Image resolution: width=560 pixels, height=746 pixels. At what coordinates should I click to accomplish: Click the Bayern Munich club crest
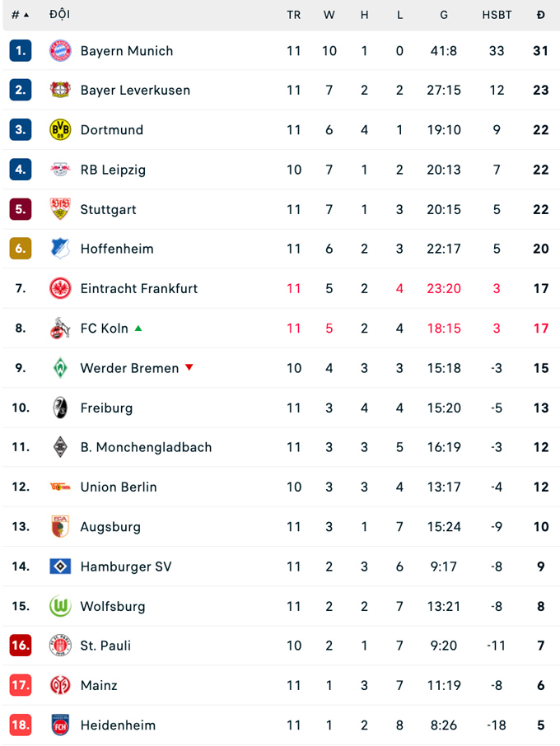[60, 50]
